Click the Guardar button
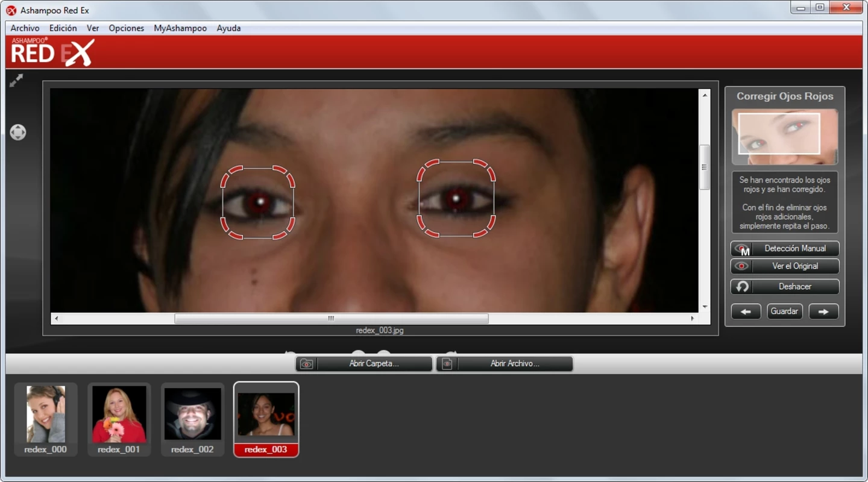868x482 pixels. [x=785, y=311]
